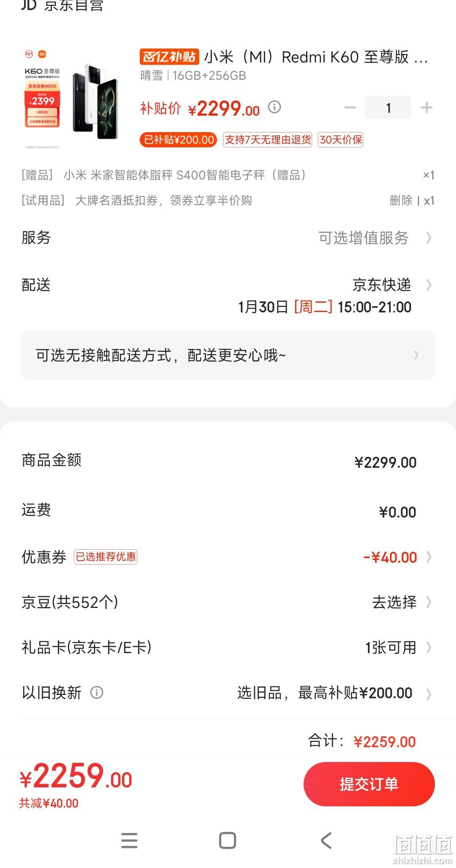Tap the 百亿补贴 badge icon
This screenshot has height=868, width=456.
169,56
